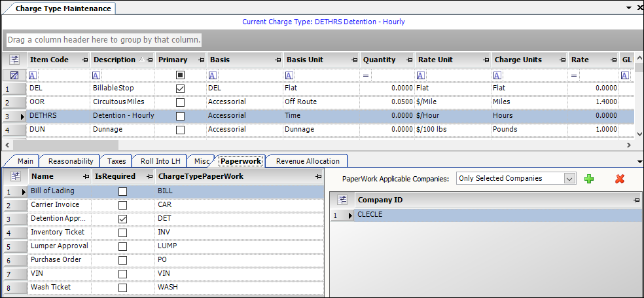Screen dimensions: 644x298
Task: Click the upper grid column chooser icon
Action: tap(14, 60)
